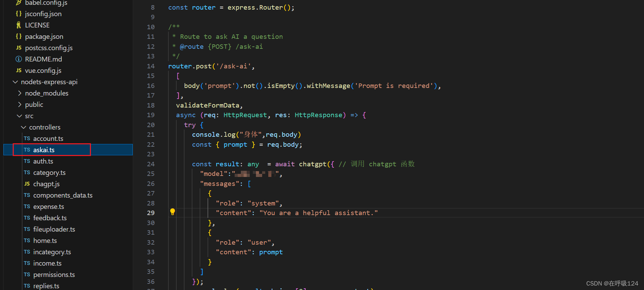Click the info icon beside README.md
Viewport: 644px width, 290px height.
(x=19, y=59)
